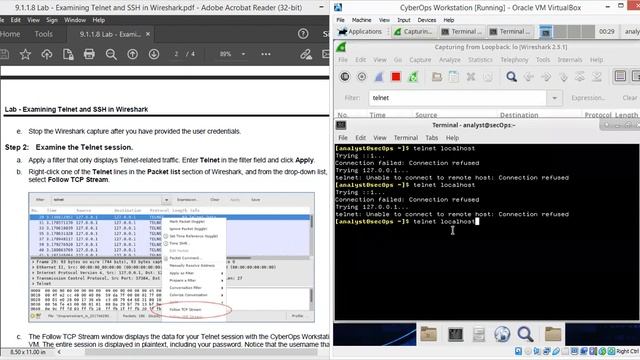Switch to Acrobat Tools tab
The image size is (640, 360).
click(43, 34)
